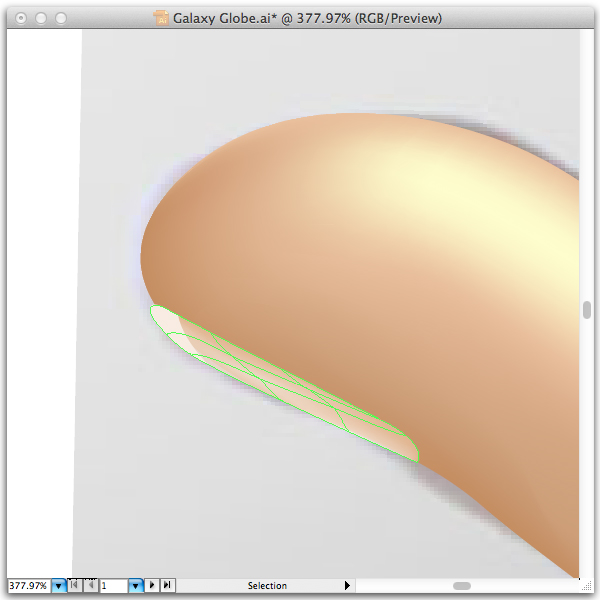600x600 pixels.
Task: Click the 377.97% zoom level field
Action: [29, 585]
